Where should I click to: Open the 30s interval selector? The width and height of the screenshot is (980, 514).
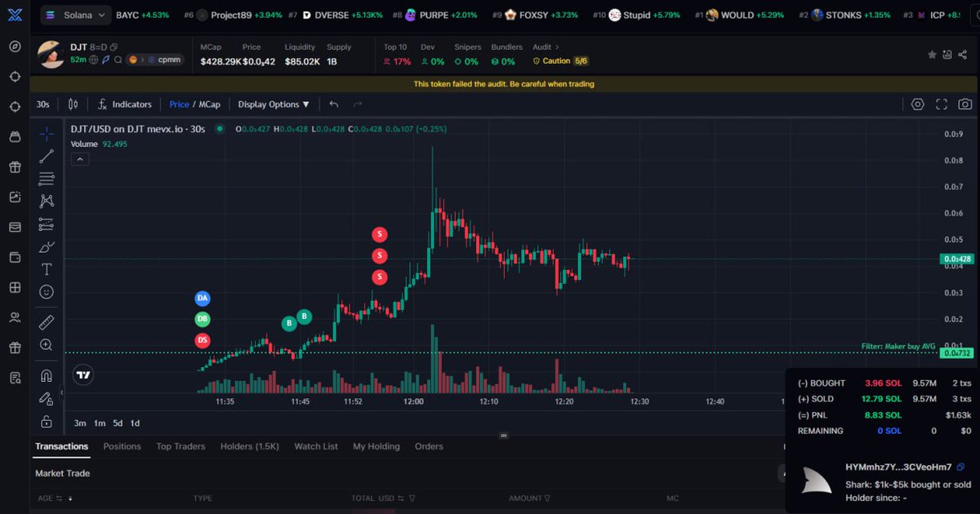point(42,104)
